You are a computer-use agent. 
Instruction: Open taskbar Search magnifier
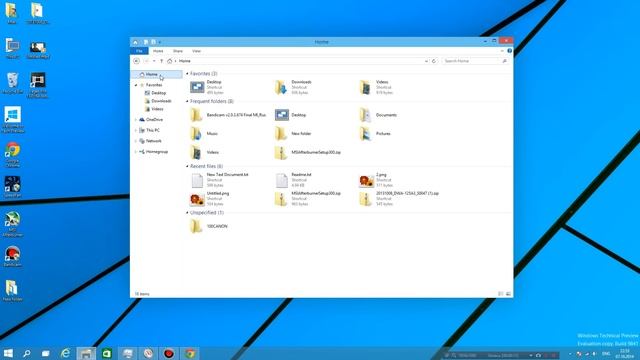[x=27, y=353]
